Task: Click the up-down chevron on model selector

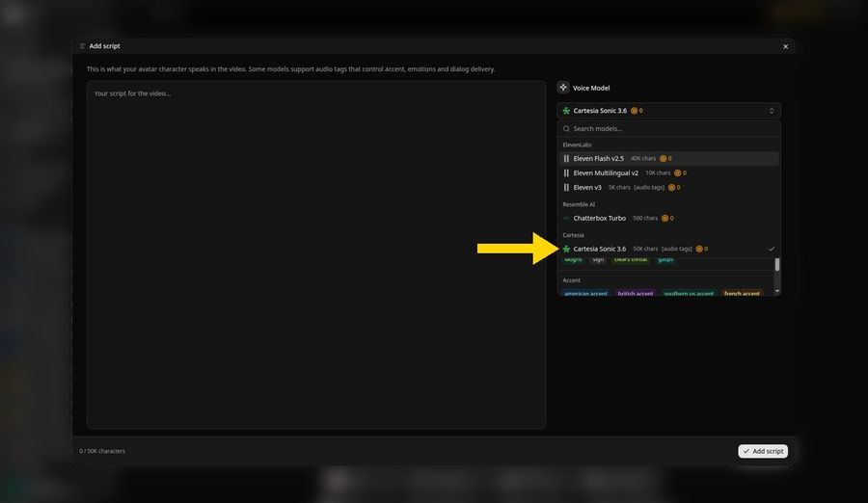Action: click(772, 111)
